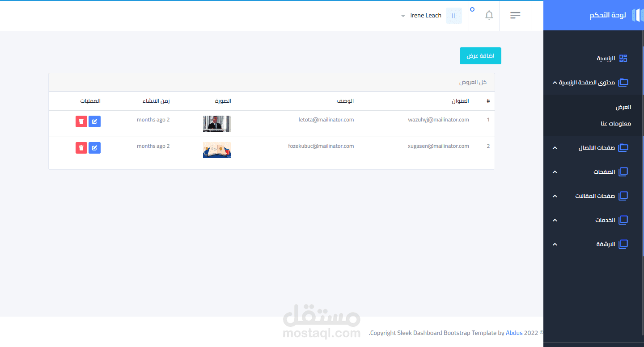Click the الرئيسية dashboard grid icon

(623, 59)
